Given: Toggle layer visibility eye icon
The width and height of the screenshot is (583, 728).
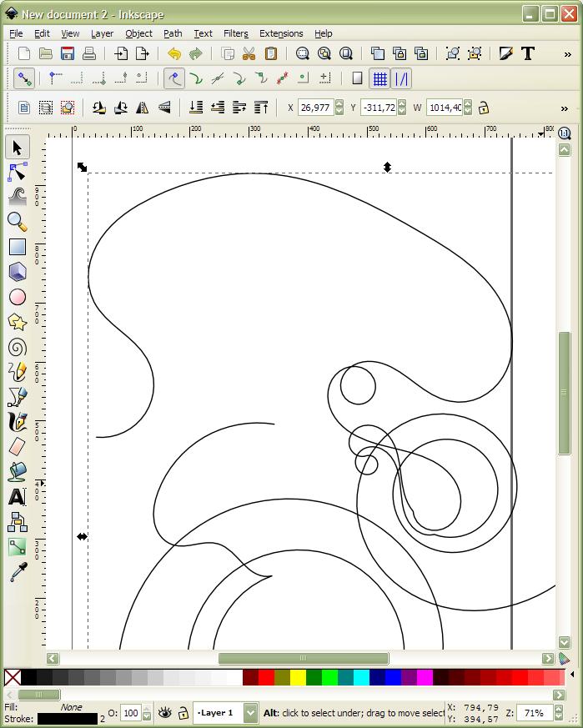Looking at the screenshot, I should pyautogui.click(x=165, y=713).
